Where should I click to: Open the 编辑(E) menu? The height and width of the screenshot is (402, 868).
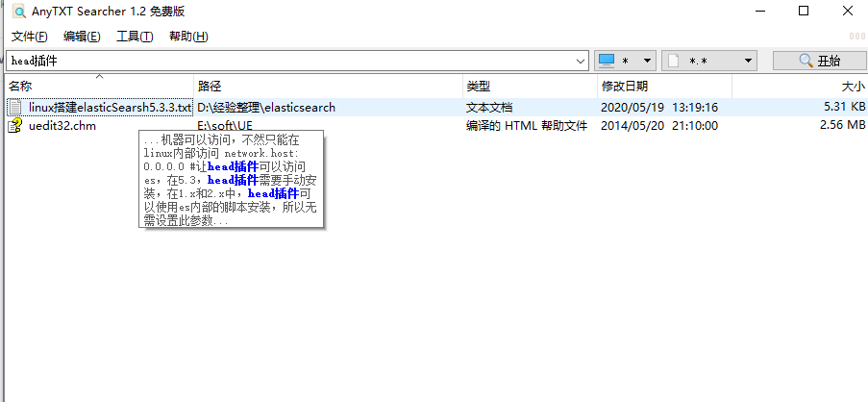[82, 37]
